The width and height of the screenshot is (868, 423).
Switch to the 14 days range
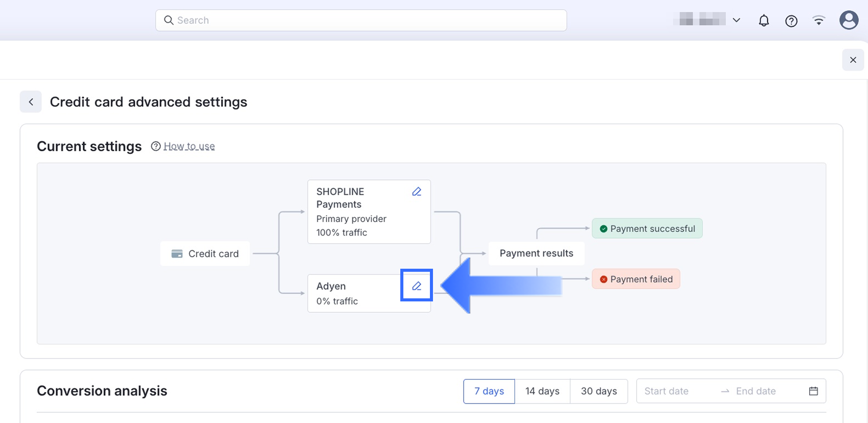point(542,391)
